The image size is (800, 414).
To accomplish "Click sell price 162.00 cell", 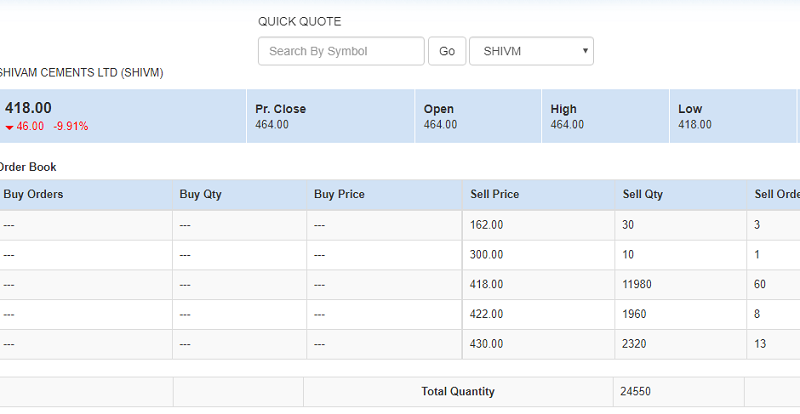I will [x=538, y=225].
